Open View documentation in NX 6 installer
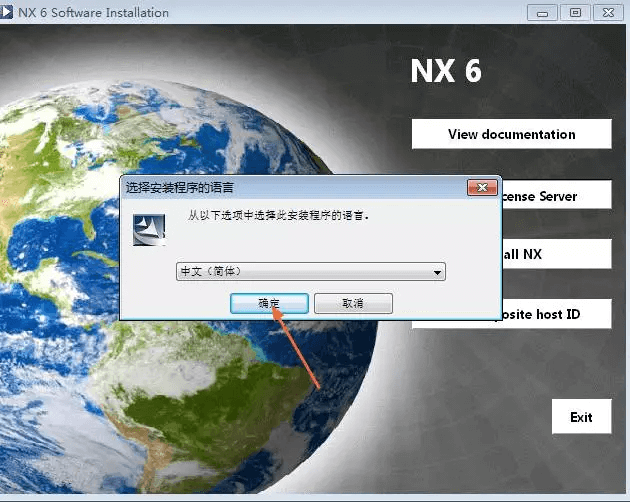This screenshot has width=630, height=502. 511,134
